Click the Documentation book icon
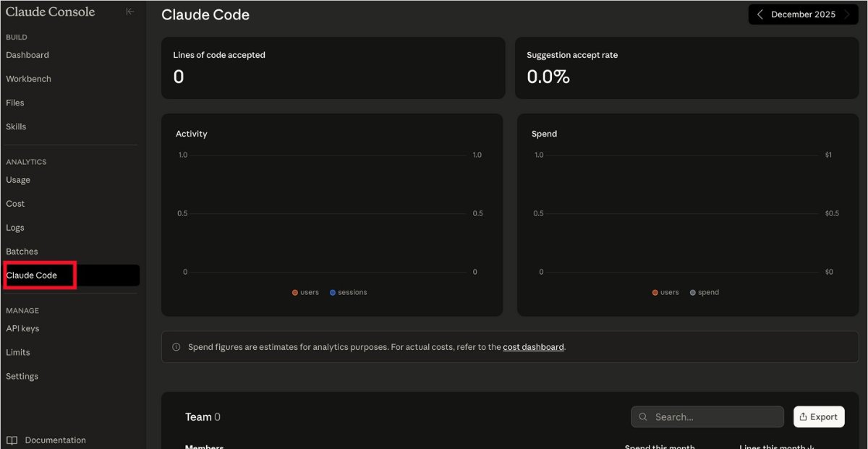The width and height of the screenshot is (868, 449). tap(12, 440)
